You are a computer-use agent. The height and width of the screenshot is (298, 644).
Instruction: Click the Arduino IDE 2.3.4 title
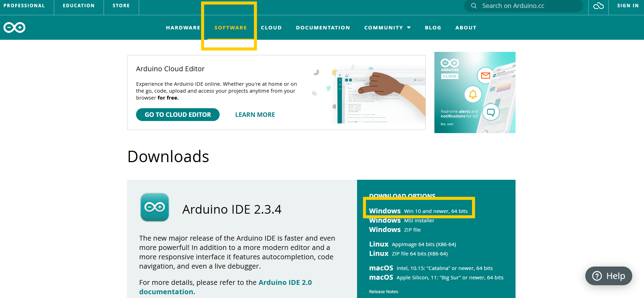pos(232,209)
